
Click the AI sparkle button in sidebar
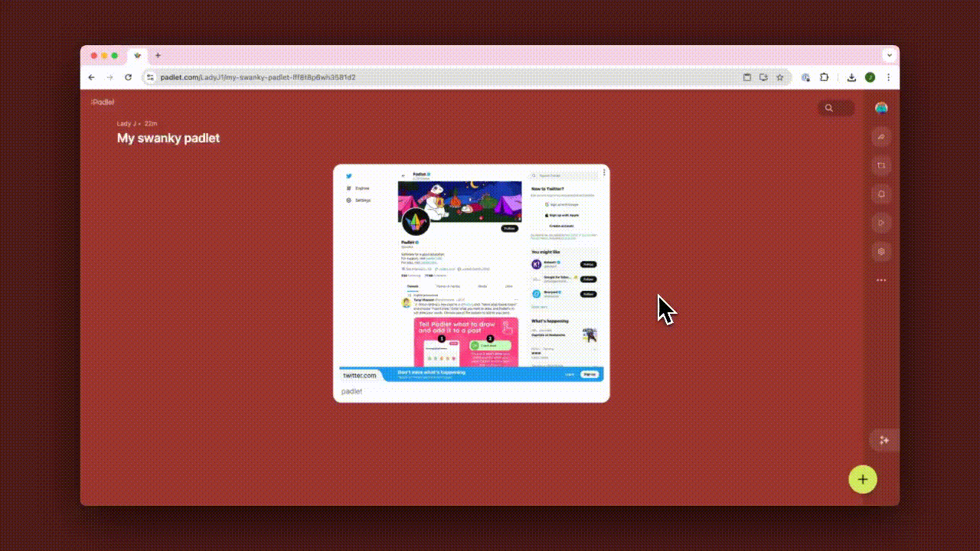click(884, 440)
